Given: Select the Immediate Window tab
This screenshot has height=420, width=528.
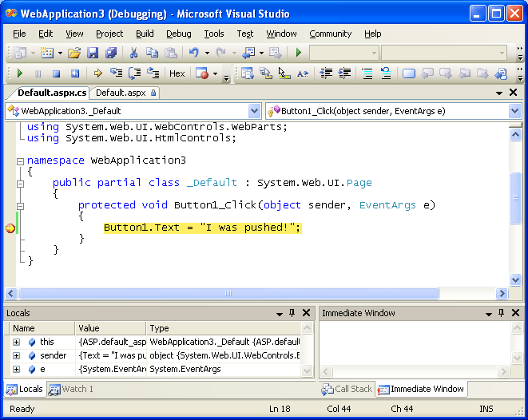Looking at the screenshot, I should (x=421, y=390).
